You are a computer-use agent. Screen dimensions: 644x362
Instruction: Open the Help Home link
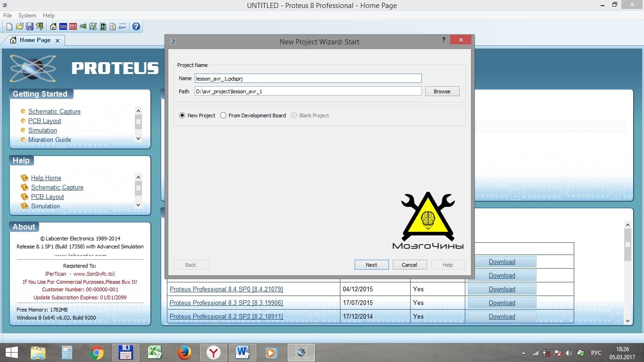pyautogui.click(x=46, y=178)
